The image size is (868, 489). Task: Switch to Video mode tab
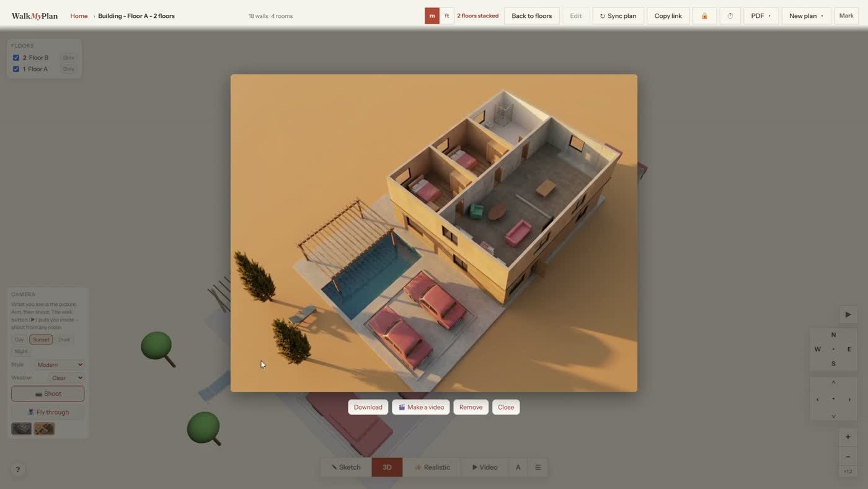(x=485, y=467)
